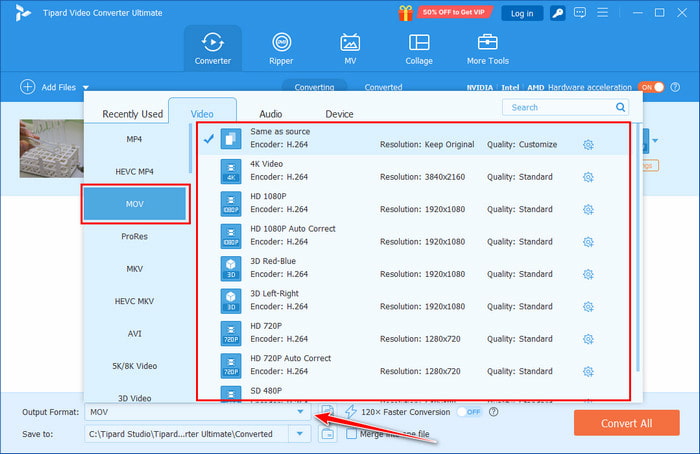The height and width of the screenshot is (454, 700).
Task: Open settings gear for HD 1080P
Action: click(x=588, y=209)
